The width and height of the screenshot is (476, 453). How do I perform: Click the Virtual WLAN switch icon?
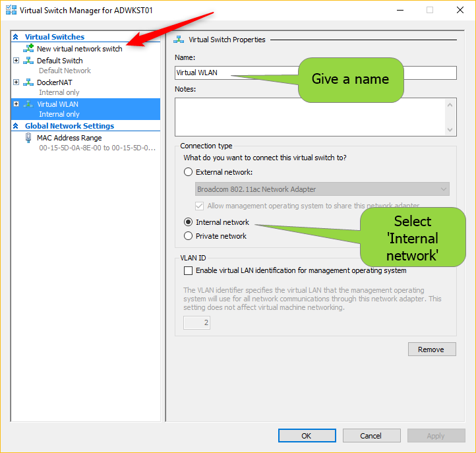pyautogui.click(x=28, y=104)
